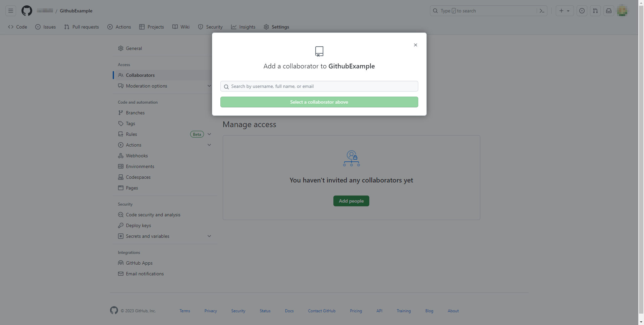Open the issues icon in header

(582, 11)
